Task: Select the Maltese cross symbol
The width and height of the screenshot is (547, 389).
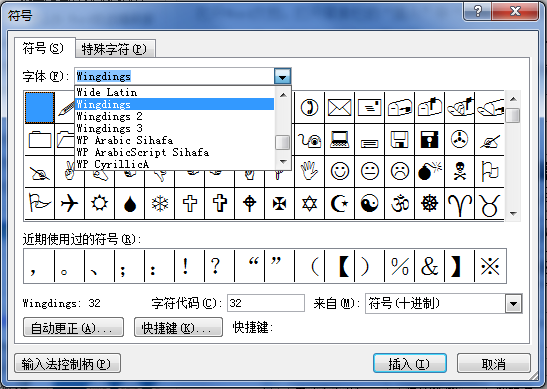Action: pos(279,203)
